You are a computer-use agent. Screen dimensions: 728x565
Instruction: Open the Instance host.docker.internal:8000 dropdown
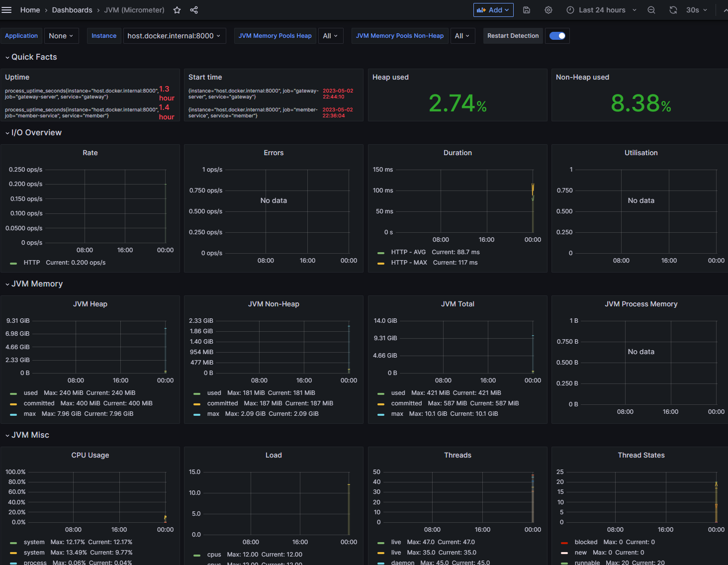pos(174,36)
